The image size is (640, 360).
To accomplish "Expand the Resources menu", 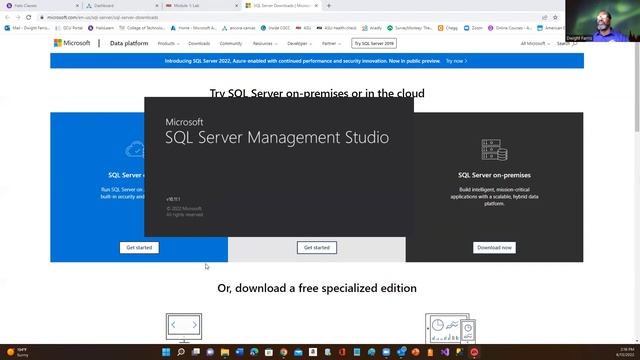I will pos(265,44).
